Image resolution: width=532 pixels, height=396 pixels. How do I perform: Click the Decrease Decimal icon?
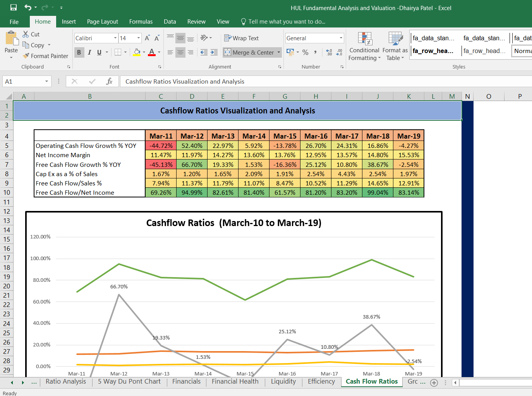[x=339, y=52]
